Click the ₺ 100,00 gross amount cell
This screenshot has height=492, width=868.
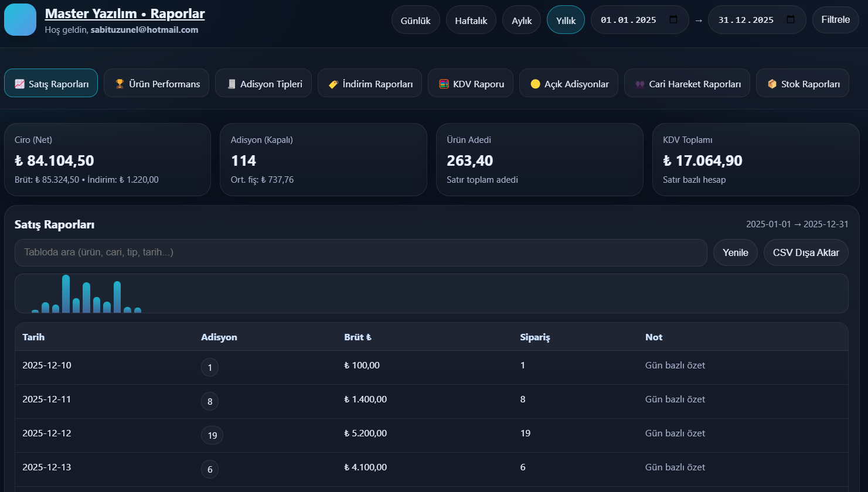[362, 365]
